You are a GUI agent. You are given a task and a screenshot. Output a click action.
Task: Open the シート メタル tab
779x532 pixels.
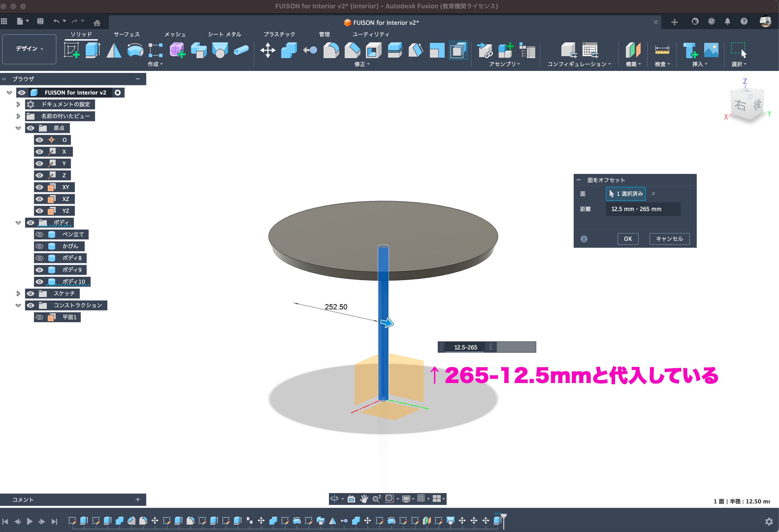[x=224, y=34]
